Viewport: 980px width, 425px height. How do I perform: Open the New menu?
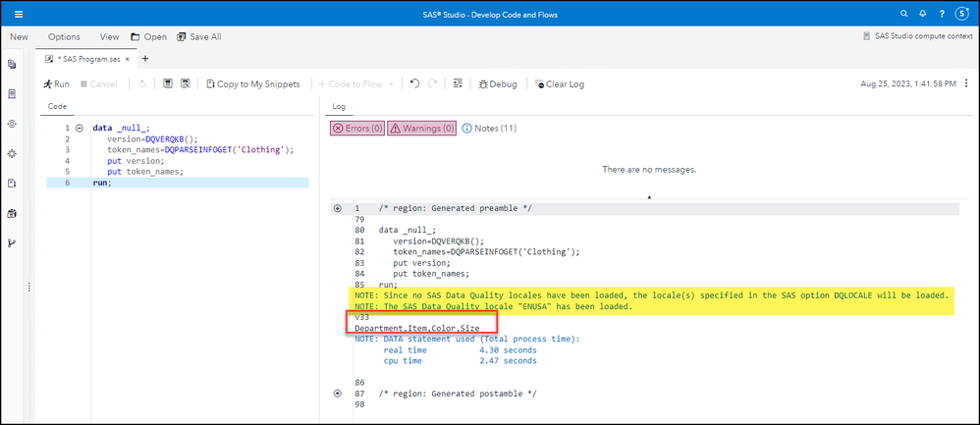pos(19,37)
